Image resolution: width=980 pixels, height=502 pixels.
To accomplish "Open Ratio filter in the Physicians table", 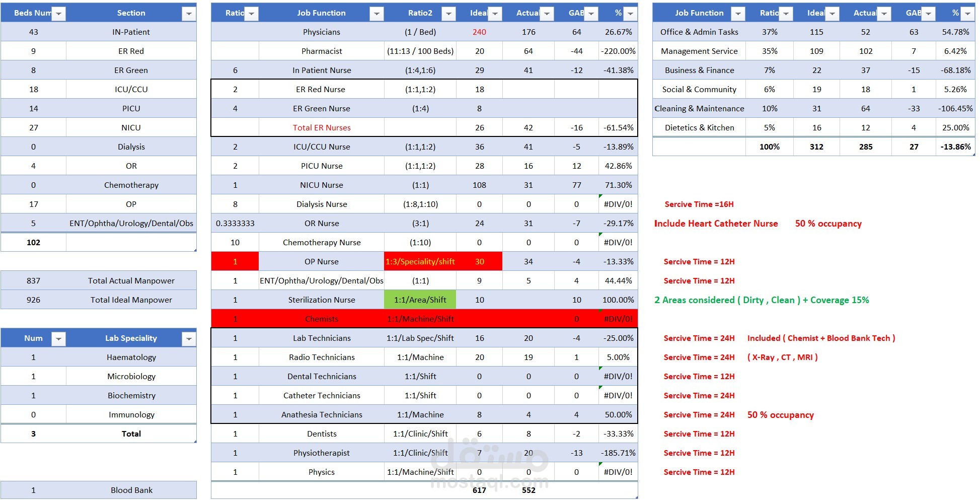I will tap(252, 14).
